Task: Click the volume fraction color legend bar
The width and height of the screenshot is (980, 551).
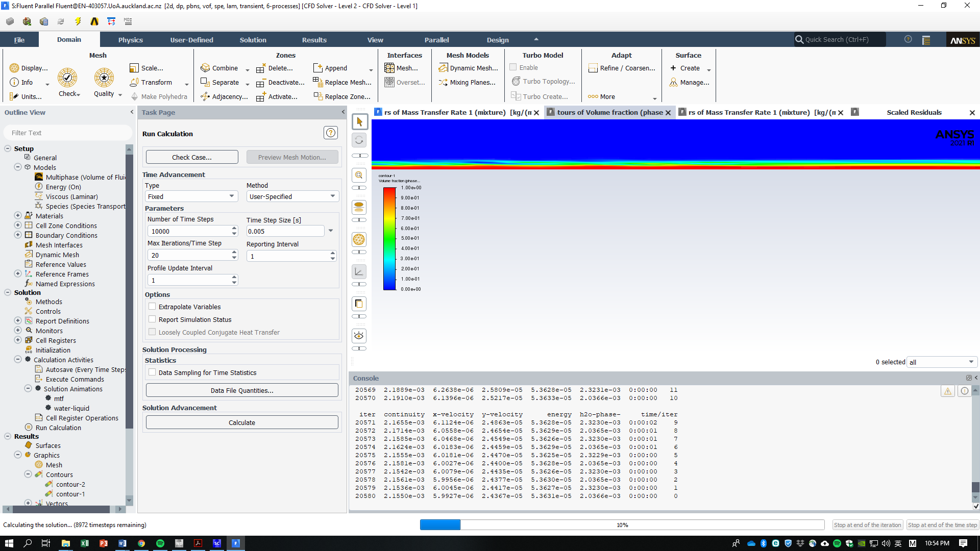Action: 389,239
